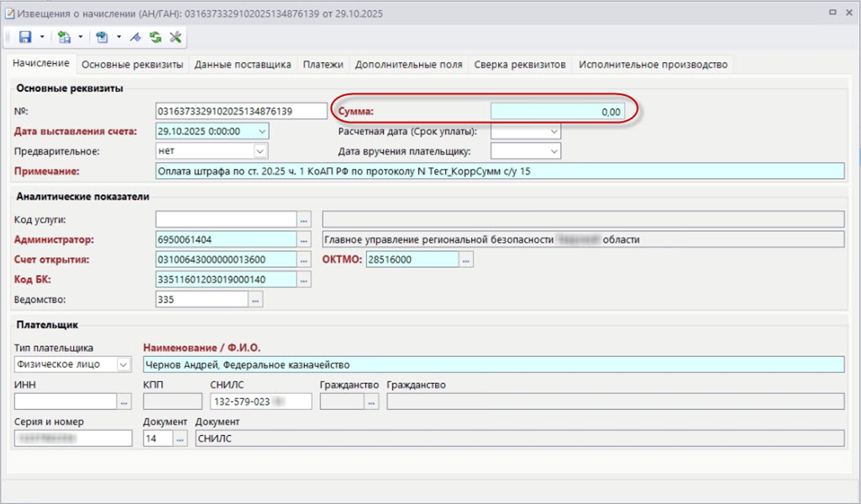Image resolution: width=861 pixels, height=504 pixels.
Task: Expand the Тип плательщика dropdown
Action: pos(124,365)
